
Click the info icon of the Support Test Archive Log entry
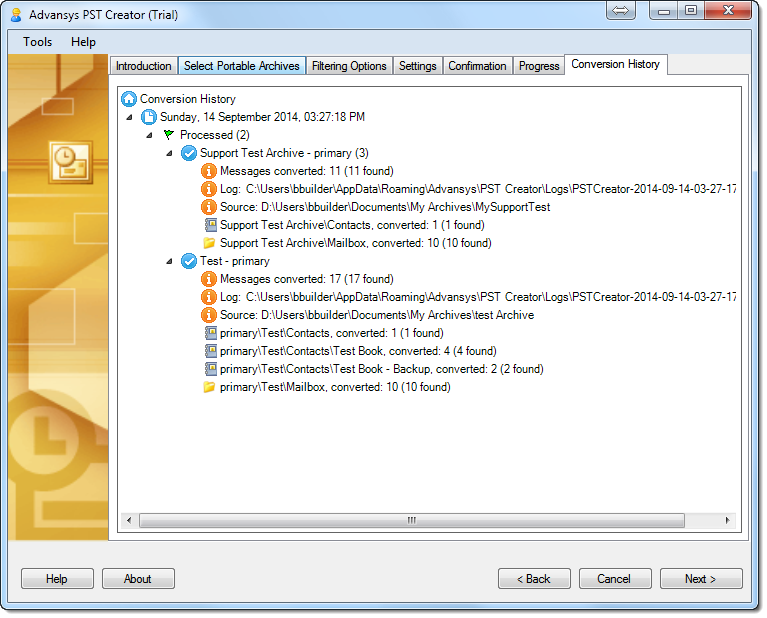pyautogui.click(x=209, y=189)
